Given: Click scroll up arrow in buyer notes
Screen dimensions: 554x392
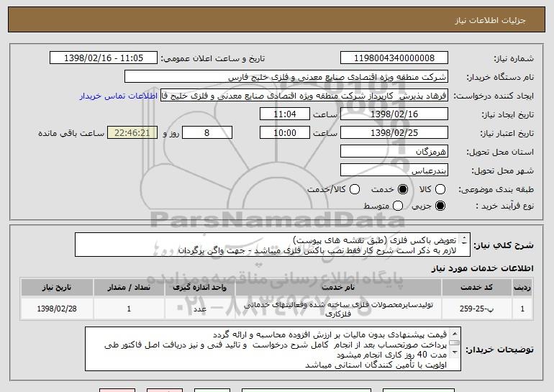Looking at the screenshot, I should (x=455, y=334).
